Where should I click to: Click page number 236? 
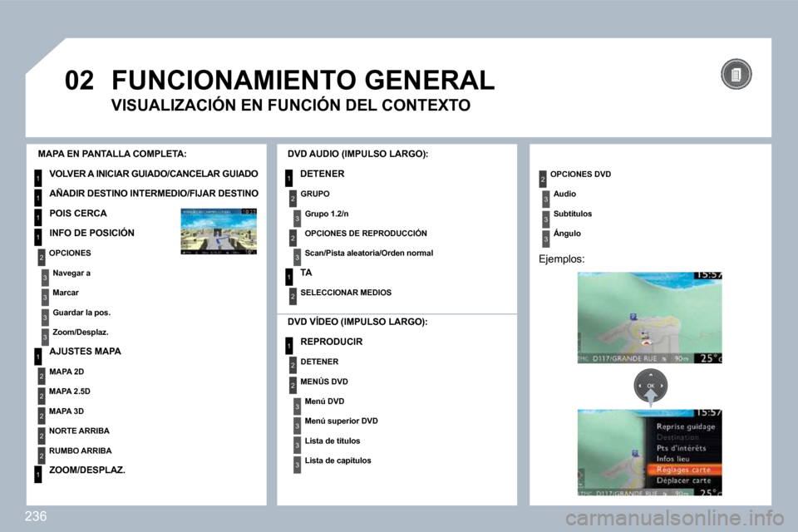click(36, 517)
